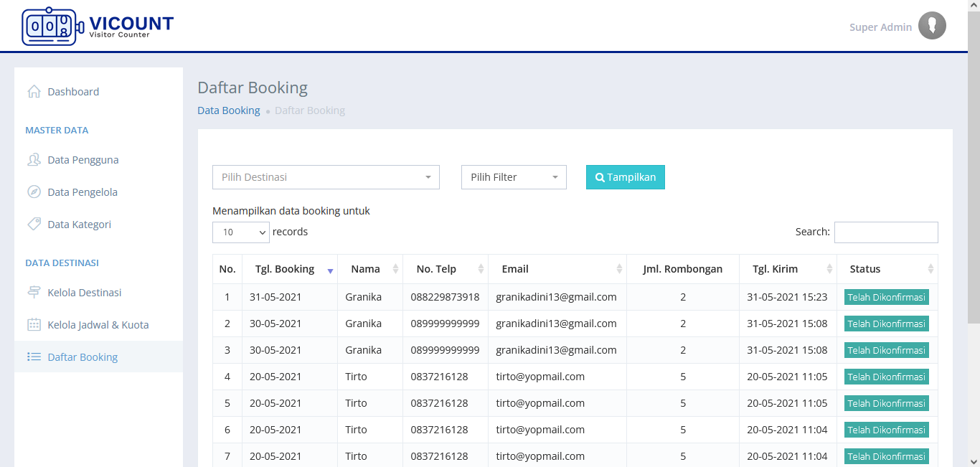Click the Dashboard home icon
This screenshot has width=980, height=467.
pyautogui.click(x=34, y=92)
